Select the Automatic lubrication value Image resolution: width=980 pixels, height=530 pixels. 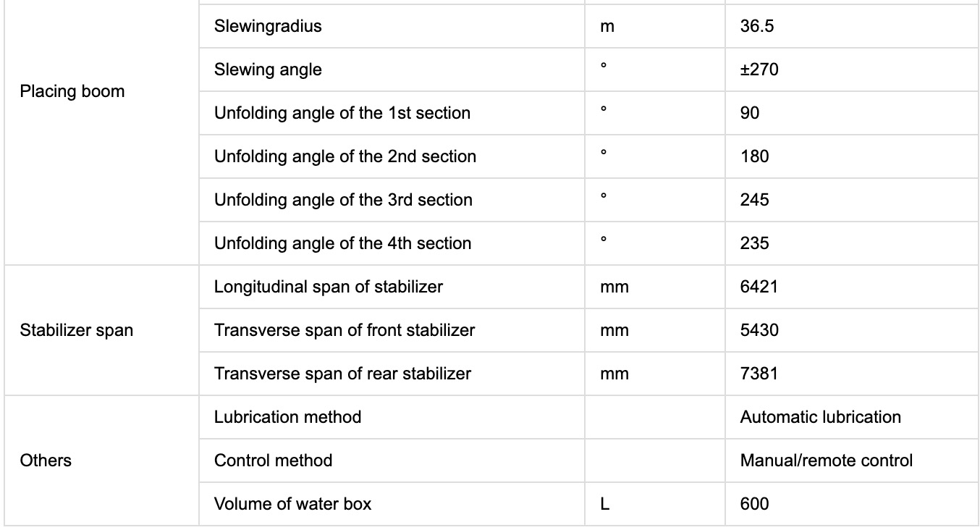[x=821, y=418]
